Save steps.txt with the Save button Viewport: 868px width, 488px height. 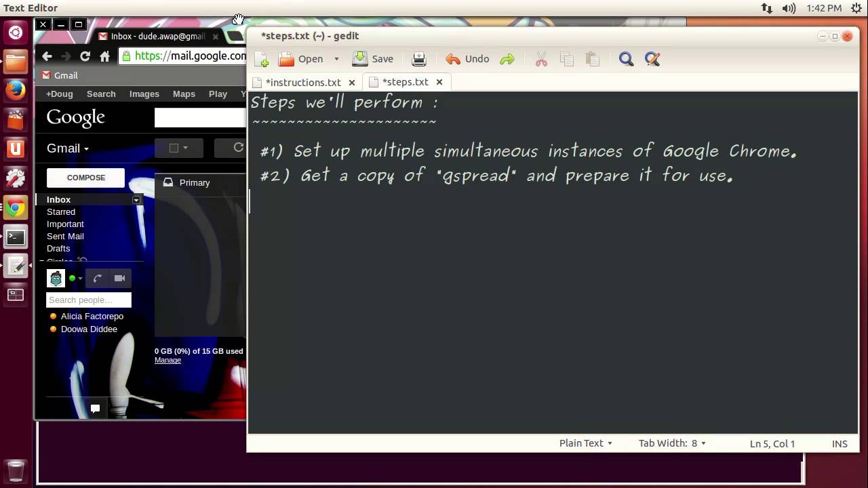coord(373,59)
